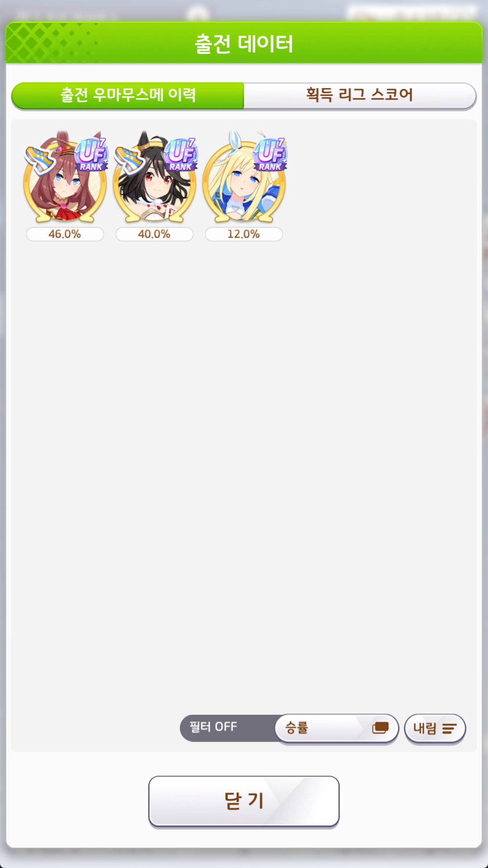Screen dimensions: 488x868
Task: Click the stacked cards icon beside 승률
Action: (x=380, y=728)
